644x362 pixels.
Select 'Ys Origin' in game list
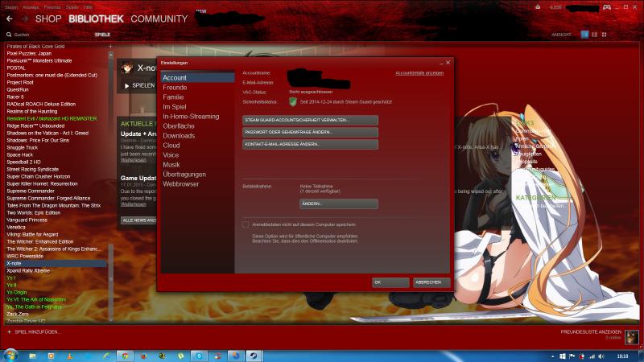tap(16, 292)
